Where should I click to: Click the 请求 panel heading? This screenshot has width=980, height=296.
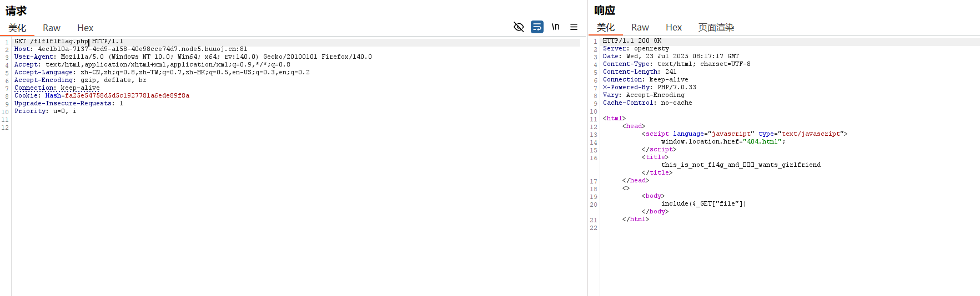coord(16,11)
